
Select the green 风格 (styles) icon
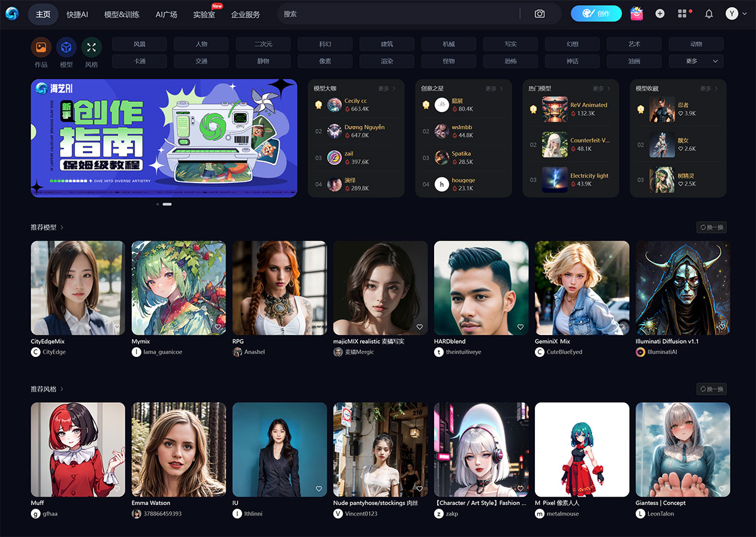[x=91, y=47]
